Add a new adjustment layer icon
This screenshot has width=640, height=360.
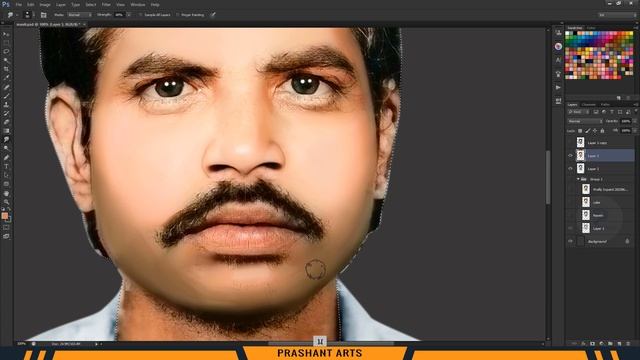point(601,344)
